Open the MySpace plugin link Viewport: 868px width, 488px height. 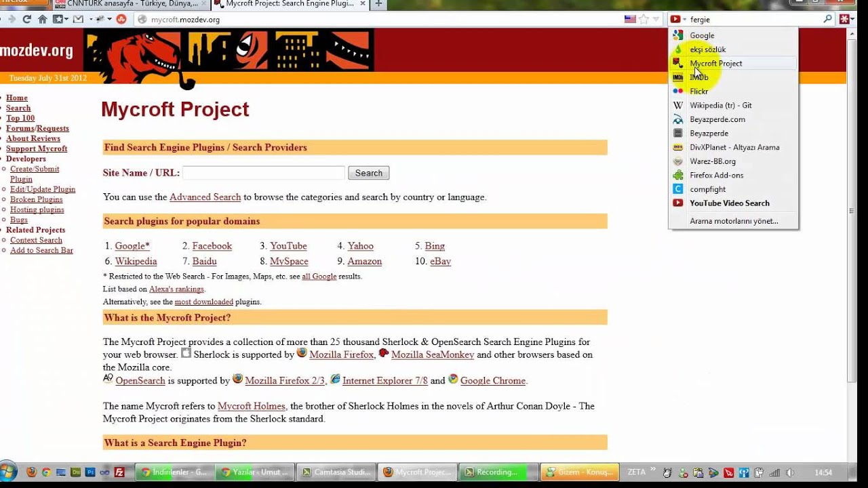click(289, 262)
